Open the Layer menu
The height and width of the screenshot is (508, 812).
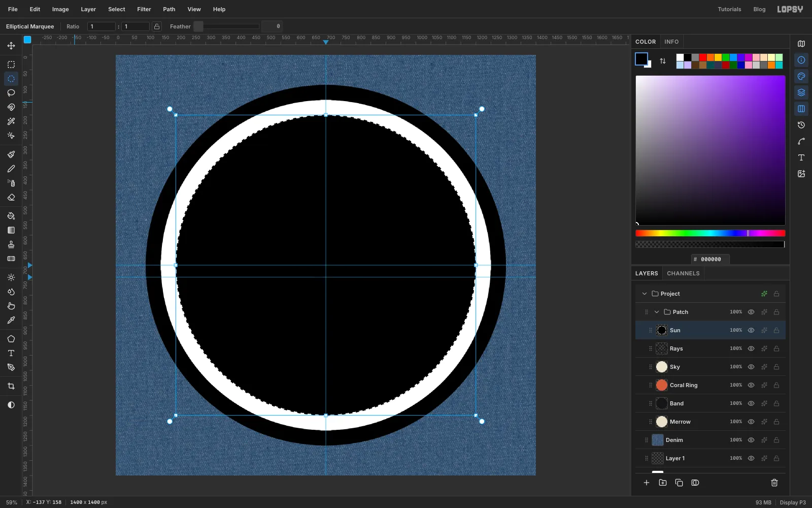[88, 9]
